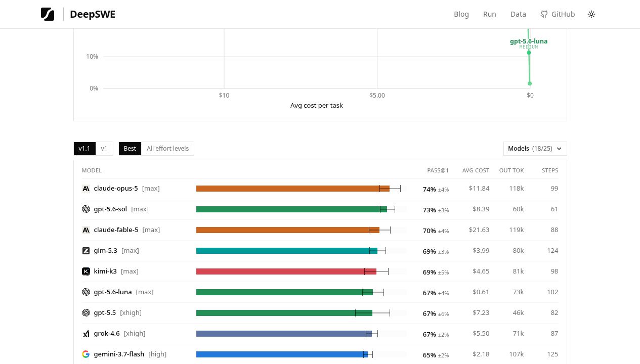Click the GitHub octocat icon
Viewport: 640px width, 364px height.
click(544, 14)
